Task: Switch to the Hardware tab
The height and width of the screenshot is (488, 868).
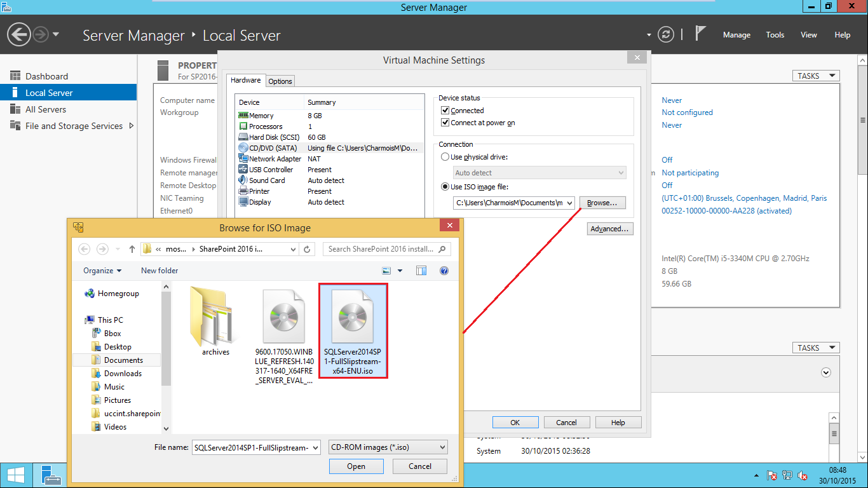Action: [x=245, y=80]
